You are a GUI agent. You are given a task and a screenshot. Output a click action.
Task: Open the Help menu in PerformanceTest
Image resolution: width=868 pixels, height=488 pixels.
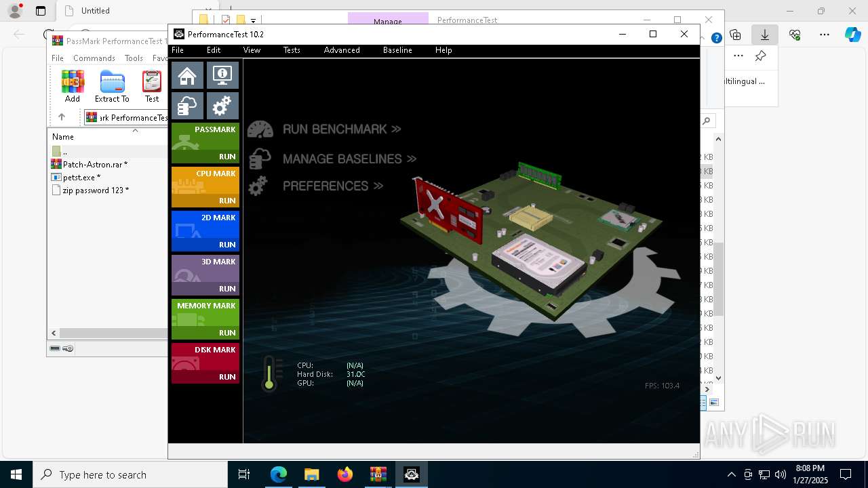(443, 50)
